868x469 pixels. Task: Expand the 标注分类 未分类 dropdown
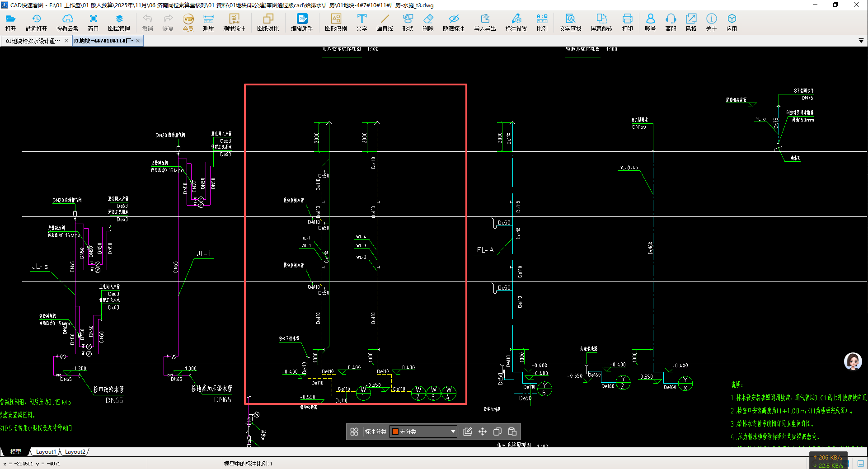[x=453, y=431]
